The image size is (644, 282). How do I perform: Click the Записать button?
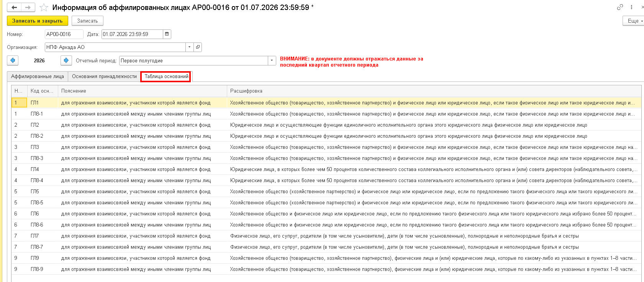click(87, 21)
